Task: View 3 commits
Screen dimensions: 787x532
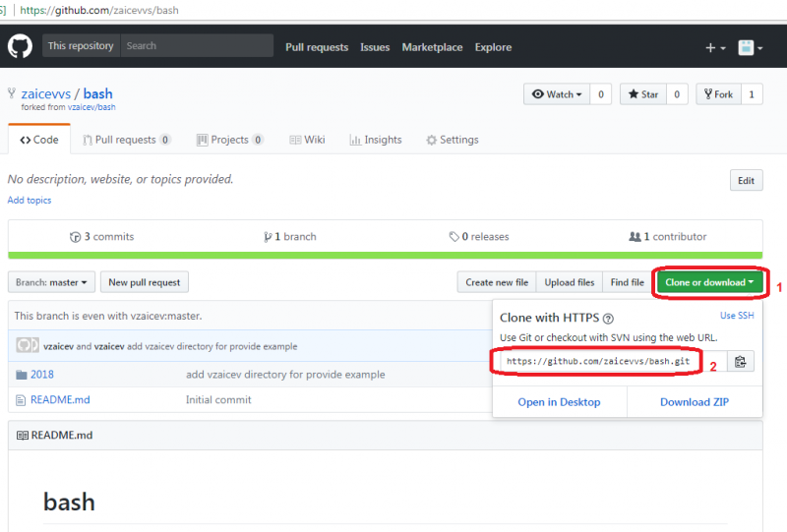Action: (102, 236)
